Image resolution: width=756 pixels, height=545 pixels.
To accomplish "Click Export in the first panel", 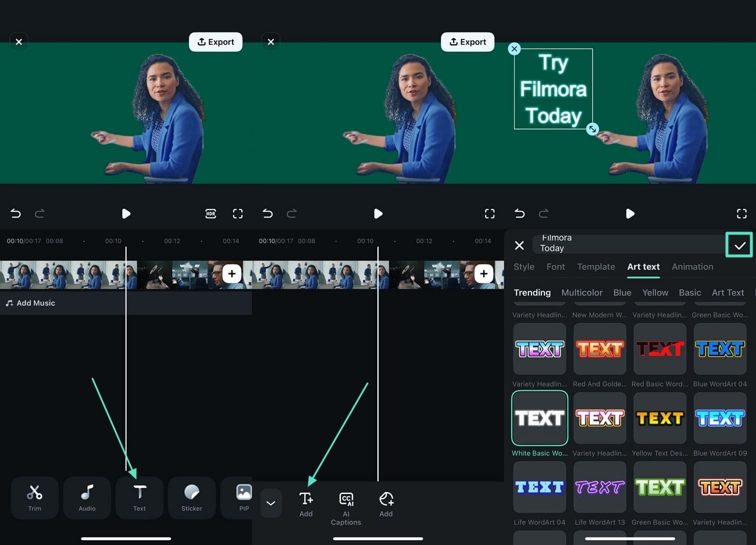I will coord(216,42).
